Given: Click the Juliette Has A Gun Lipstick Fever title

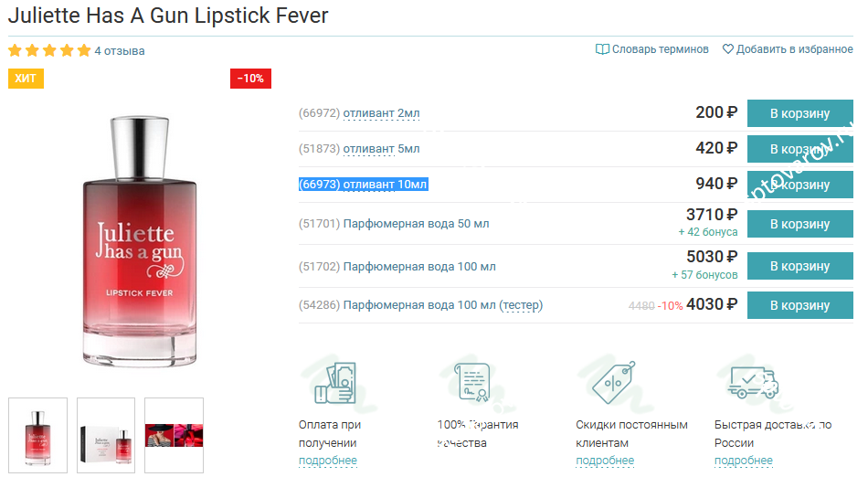Looking at the screenshot, I should (x=168, y=16).
